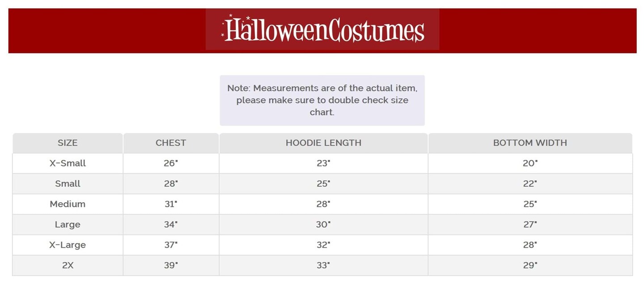
Task: Select the Large hoodie length 30"
Action: 323,225
